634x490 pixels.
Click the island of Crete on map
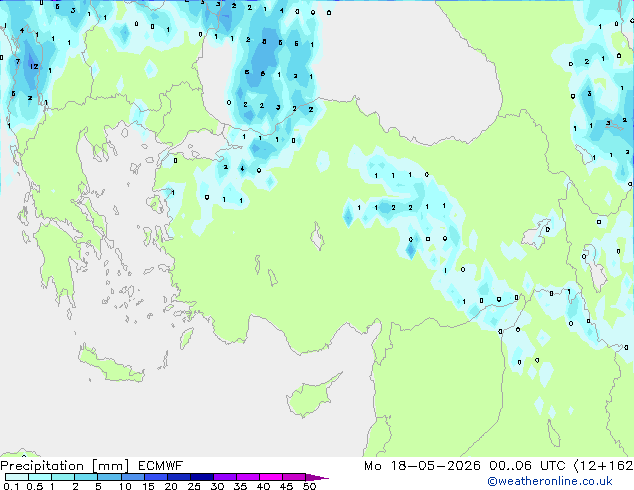click(111, 365)
